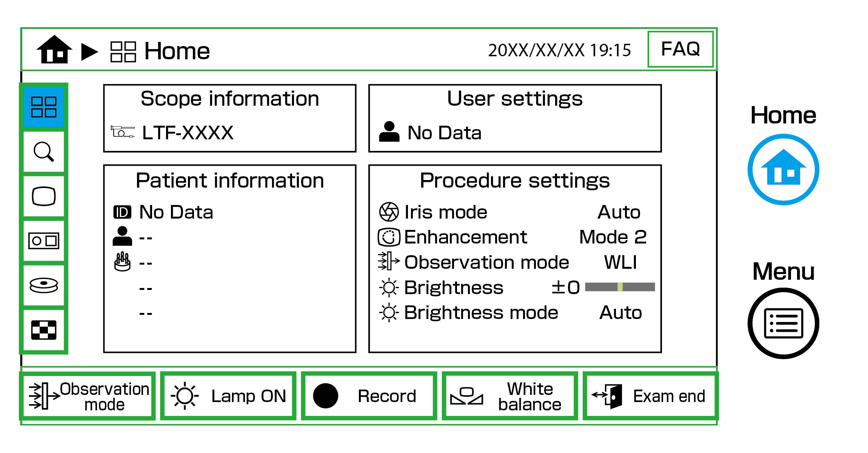This screenshot has width=868, height=453.
Task: Start recording with the Record button
Action: (369, 396)
